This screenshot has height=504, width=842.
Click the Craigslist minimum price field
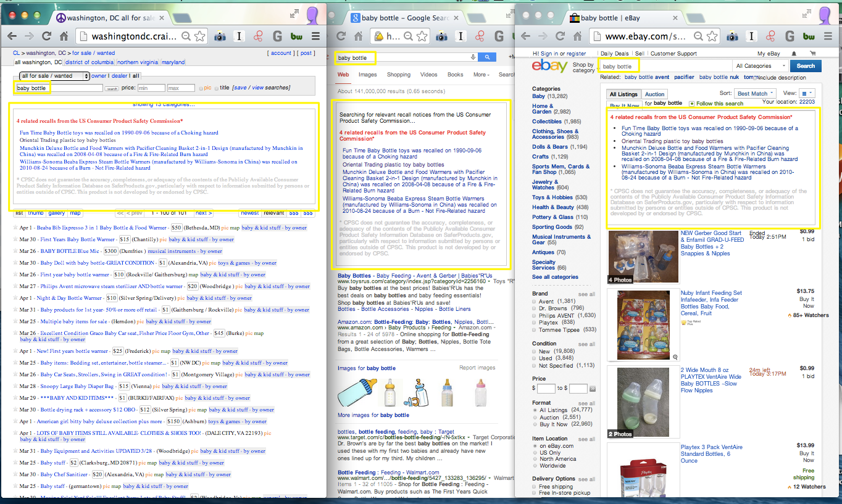151,88
